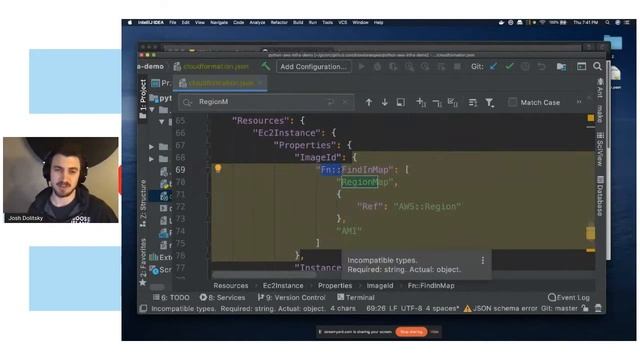Click Ec2Instance in the breadcrumb bar
The height and width of the screenshot is (360, 640).
pos(283,286)
